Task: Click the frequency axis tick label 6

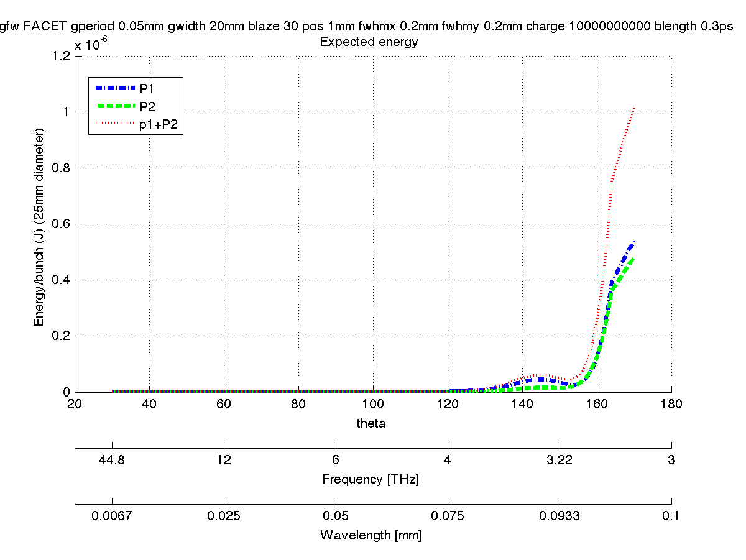Action: click(336, 460)
